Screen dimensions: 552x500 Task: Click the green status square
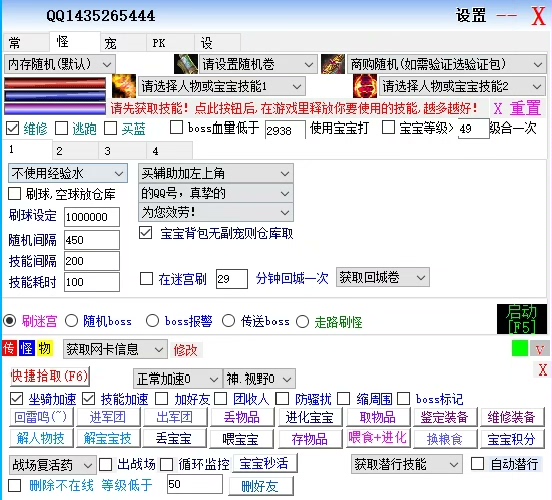coord(520,349)
